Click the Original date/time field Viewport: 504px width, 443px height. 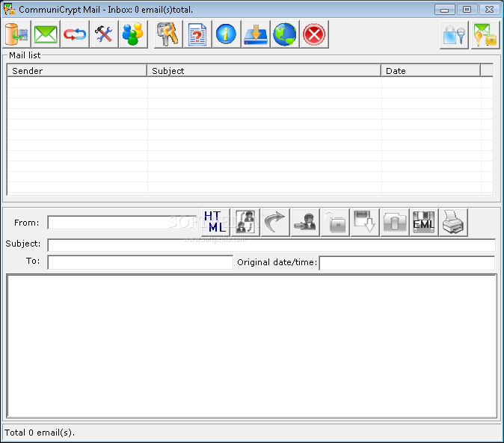(x=407, y=263)
